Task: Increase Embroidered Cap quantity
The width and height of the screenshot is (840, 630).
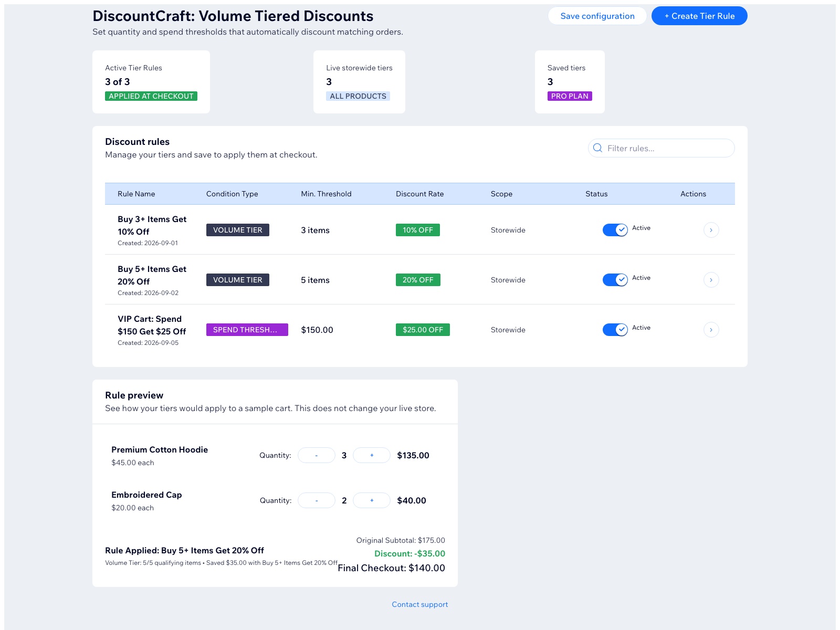Action: pos(372,500)
